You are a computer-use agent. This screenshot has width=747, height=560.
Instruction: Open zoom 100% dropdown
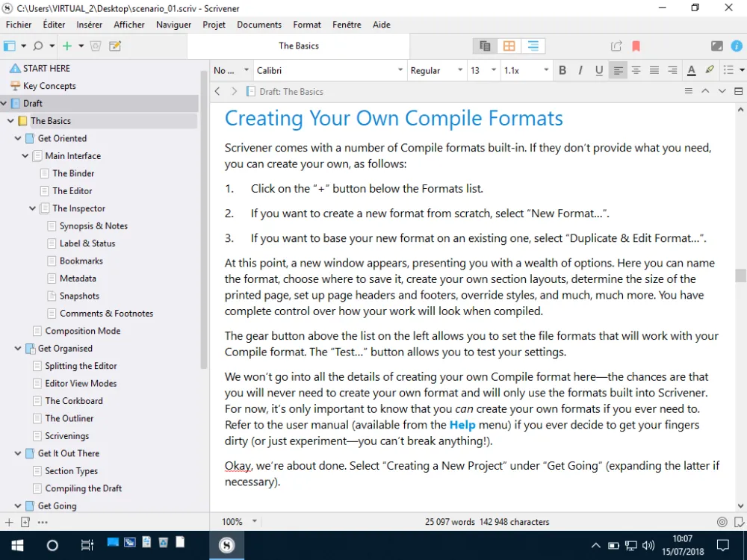[239, 522]
